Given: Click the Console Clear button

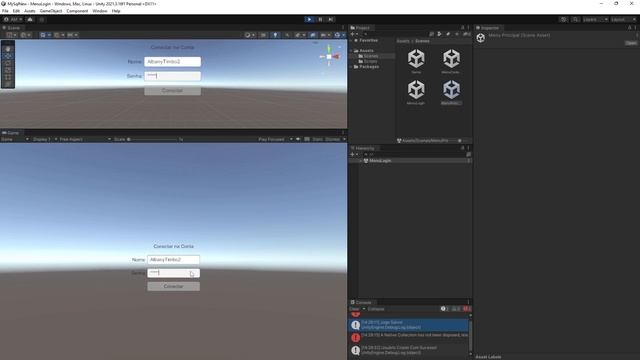Looking at the screenshot, I should pyautogui.click(x=355, y=309).
